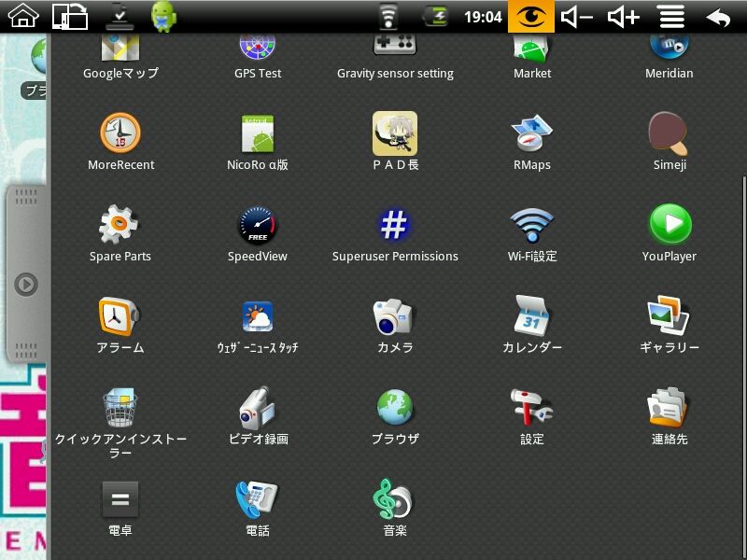Click the app drawer vertical scrollbar
The image size is (747, 560).
point(744,367)
